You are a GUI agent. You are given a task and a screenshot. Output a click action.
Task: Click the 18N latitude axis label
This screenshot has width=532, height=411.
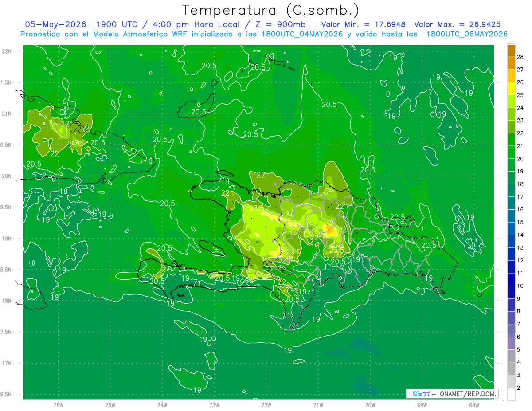click(7, 301)
